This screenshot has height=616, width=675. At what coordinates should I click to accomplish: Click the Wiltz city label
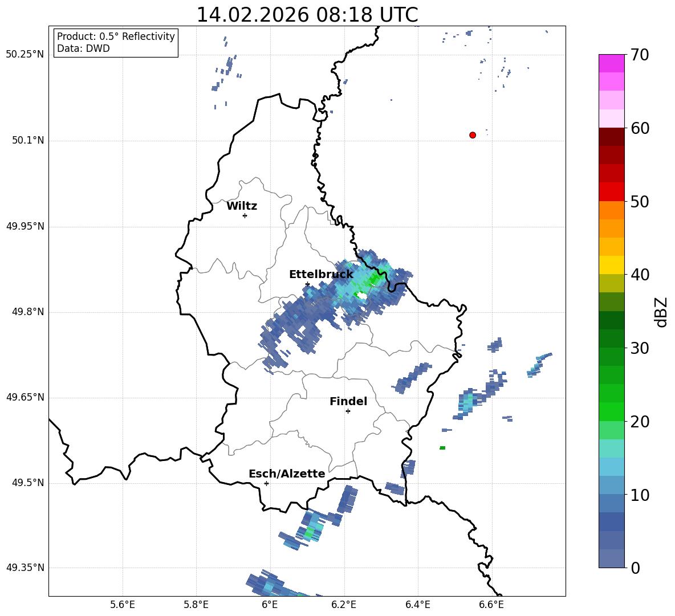(x=242, y=206)
